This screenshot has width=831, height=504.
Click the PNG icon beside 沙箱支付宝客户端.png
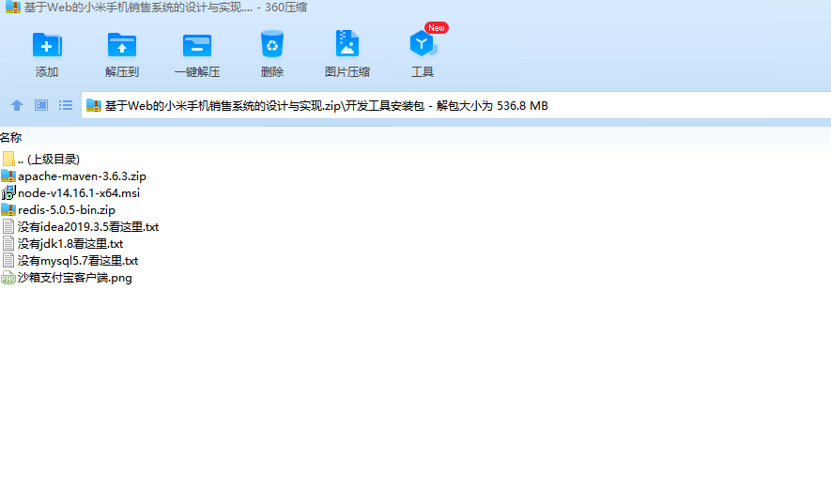[8, 278]
